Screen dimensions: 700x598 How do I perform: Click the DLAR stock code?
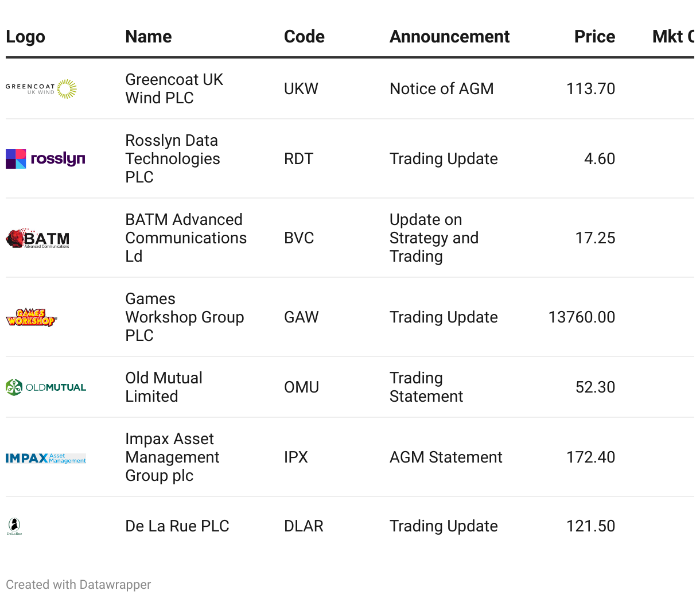click(304, 526)
